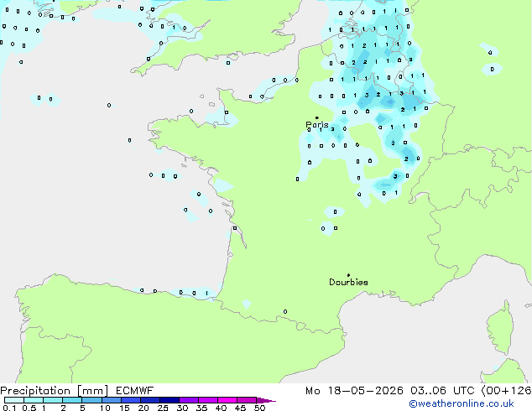This screenshot has height=411, width=532.
Task: Select legend swatch between 2 and 5
Action: pos(72,400)
